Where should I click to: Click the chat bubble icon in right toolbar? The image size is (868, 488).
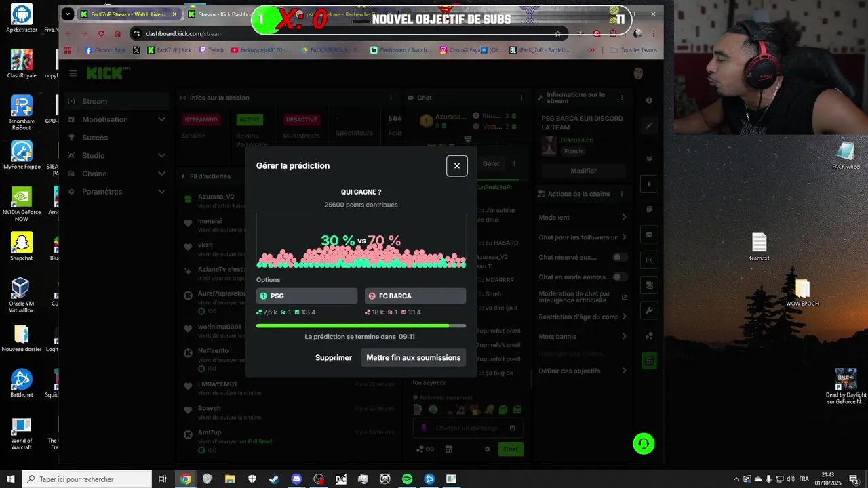pos(649,235)
